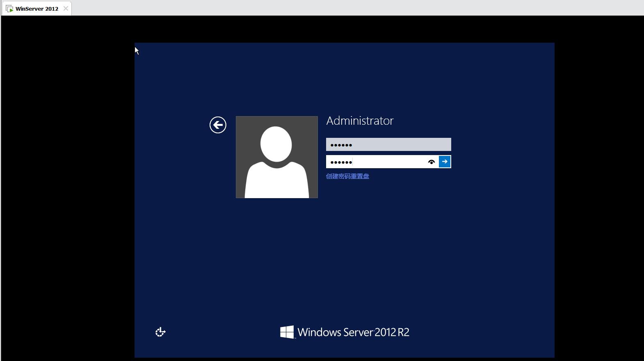
Task: Click the Administrator user name text
Action: click(360, 121)
